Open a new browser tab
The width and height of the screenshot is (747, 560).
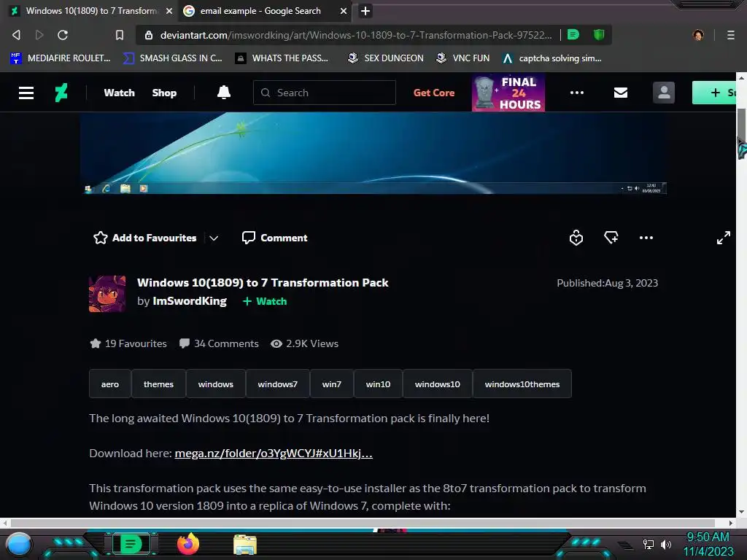coord(365,11)
